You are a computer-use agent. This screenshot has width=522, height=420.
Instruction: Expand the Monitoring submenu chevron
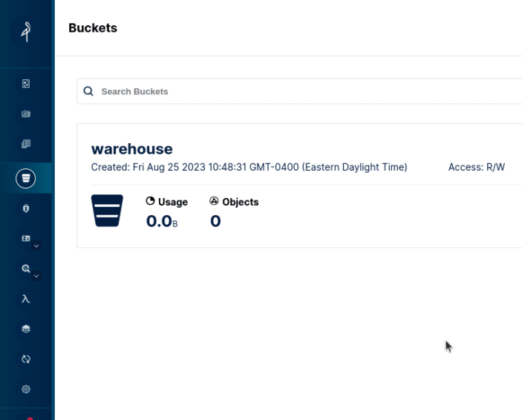(36, 275)
